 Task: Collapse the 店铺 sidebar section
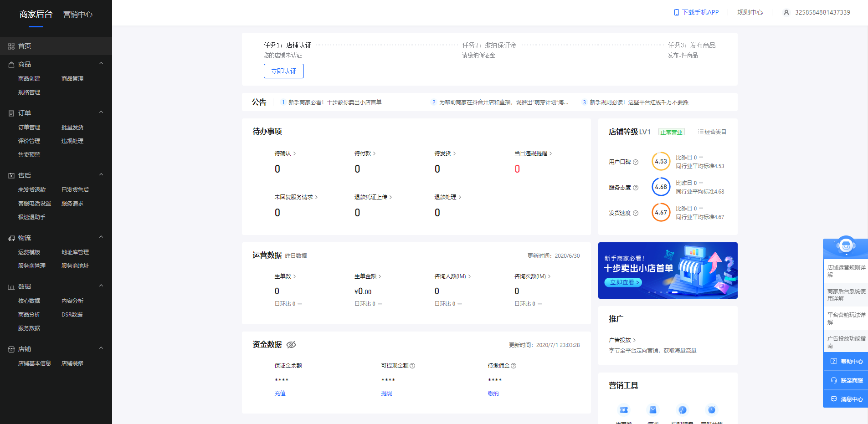[101, 348]
